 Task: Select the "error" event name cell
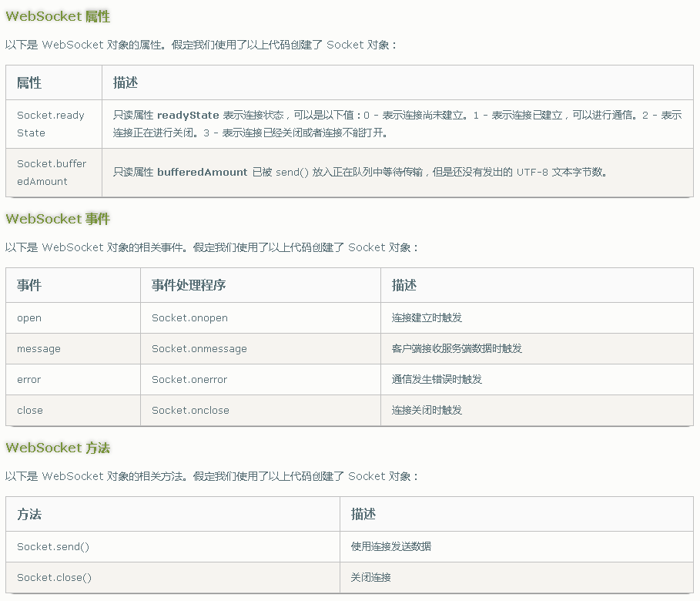29,379
